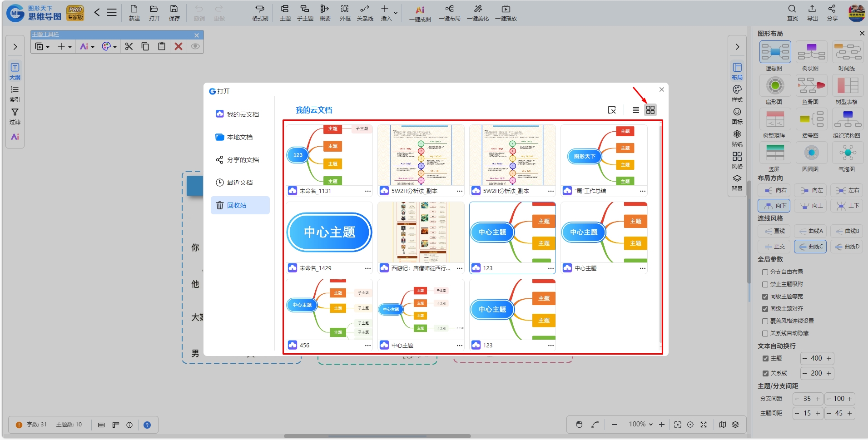Click the red delete X in topic toolbar
Viewport: 868px width, 440px height.
(x=179, y=46)
